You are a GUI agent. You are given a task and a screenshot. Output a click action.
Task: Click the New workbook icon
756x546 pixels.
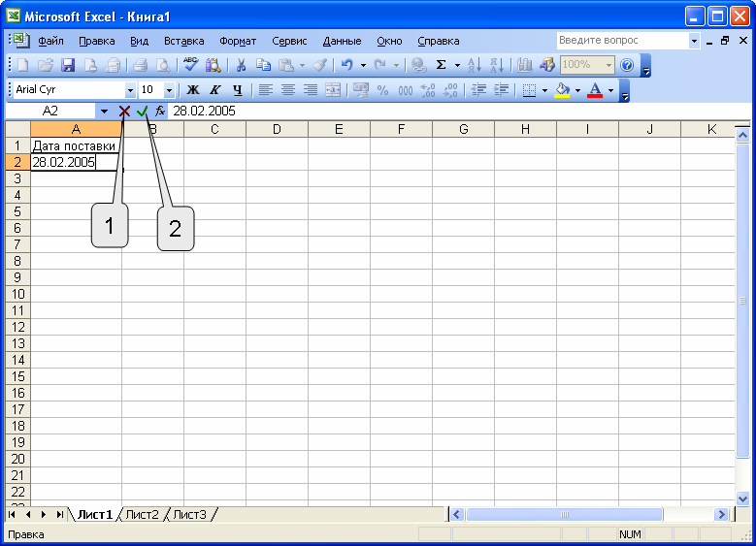coord(22,65)
